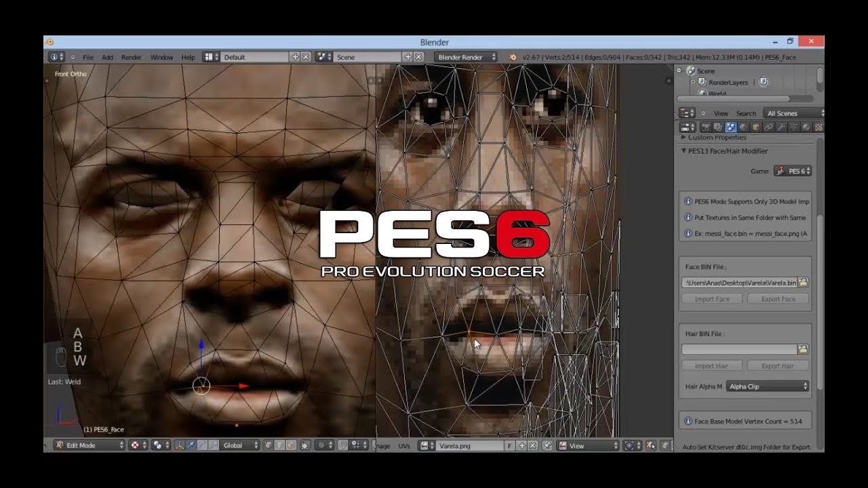The image size is (868, 488).
Task: Enable the scale manipulator
Action: pos(213,445)
